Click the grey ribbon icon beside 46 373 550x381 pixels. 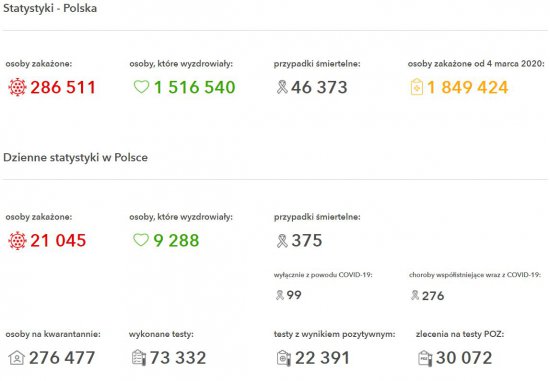point(282,87)
